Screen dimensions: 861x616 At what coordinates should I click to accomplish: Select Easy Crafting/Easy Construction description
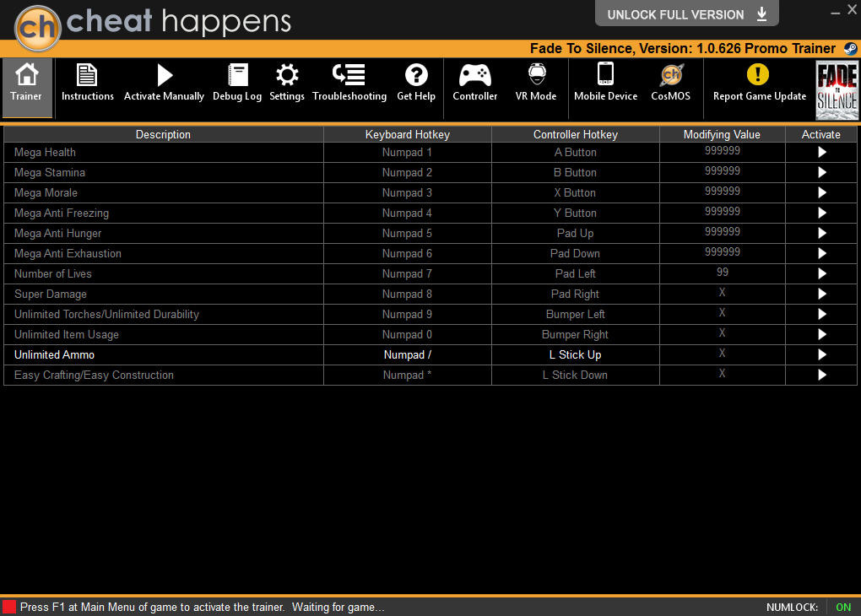tap(164, 376)
